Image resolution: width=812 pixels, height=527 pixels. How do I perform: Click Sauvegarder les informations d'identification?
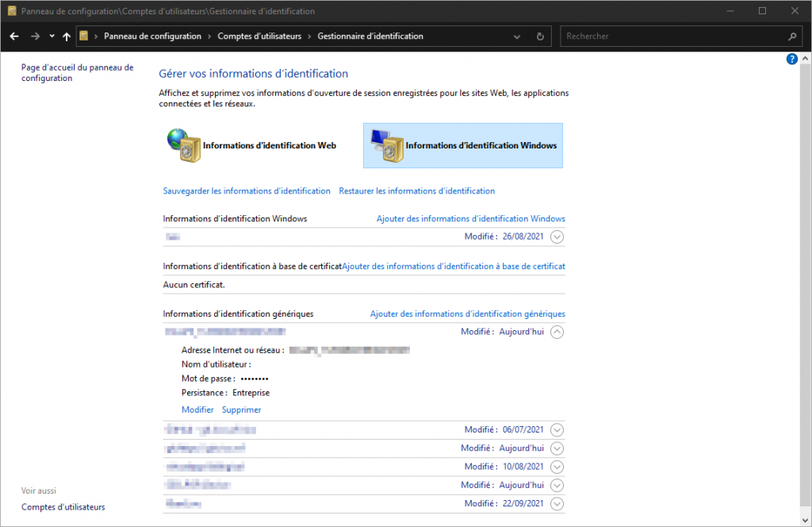click(247, 191)
